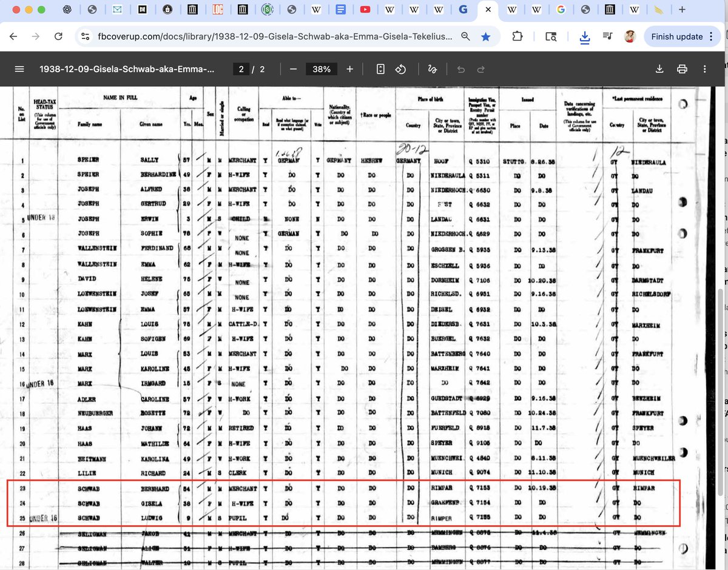Image resolution: width=728 pixels, height=570 pixels.
Task: Click family name LILIE
Action: tap(86, 473)
